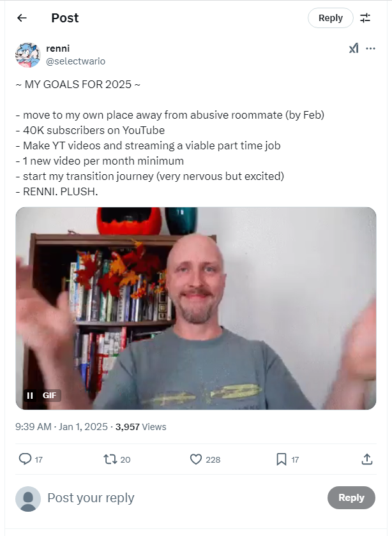View the 3,957 Views analytics
392x536 pixels.
click(140, 427)
